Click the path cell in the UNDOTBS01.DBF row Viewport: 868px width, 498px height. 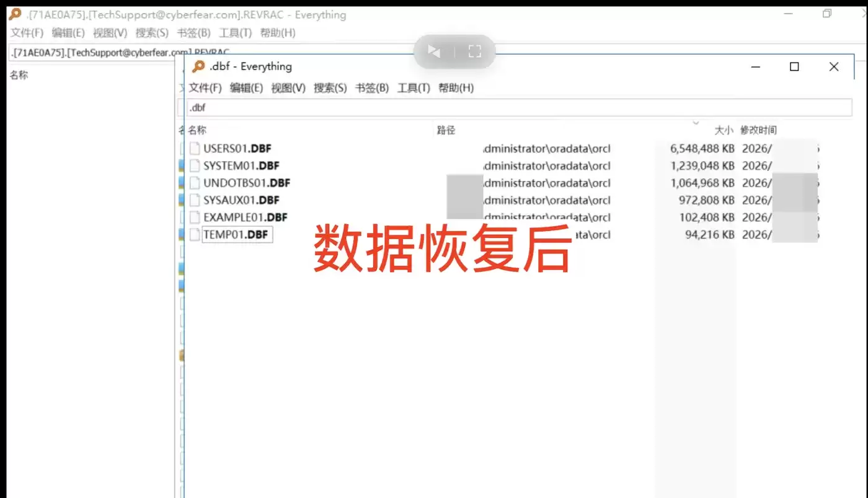coord(547,183)
